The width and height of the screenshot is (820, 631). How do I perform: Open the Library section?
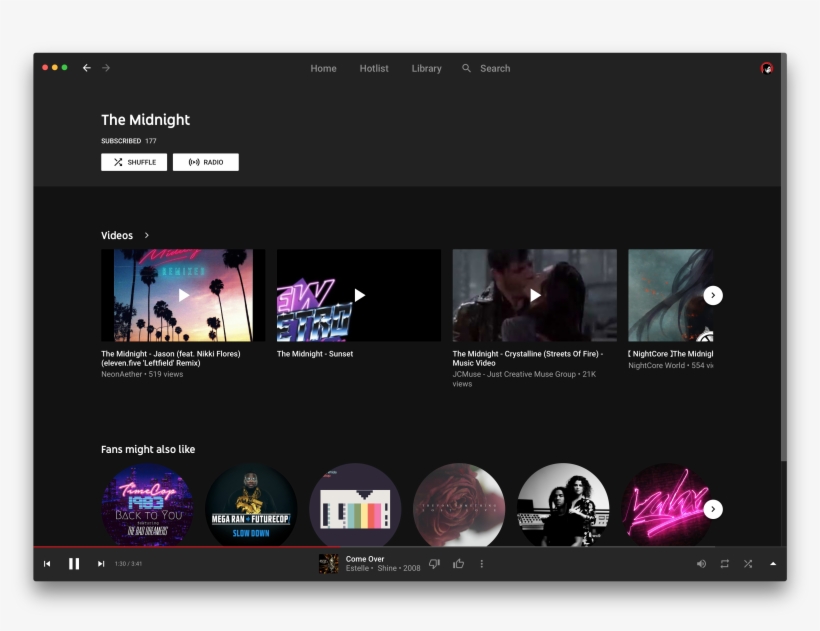(x=426, y=68)
